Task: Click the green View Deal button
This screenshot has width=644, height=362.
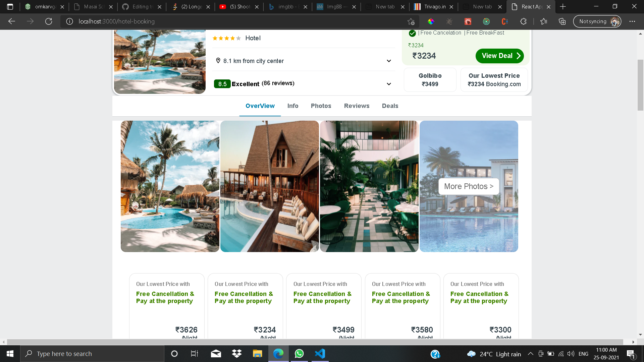Action: coord(499,56)
